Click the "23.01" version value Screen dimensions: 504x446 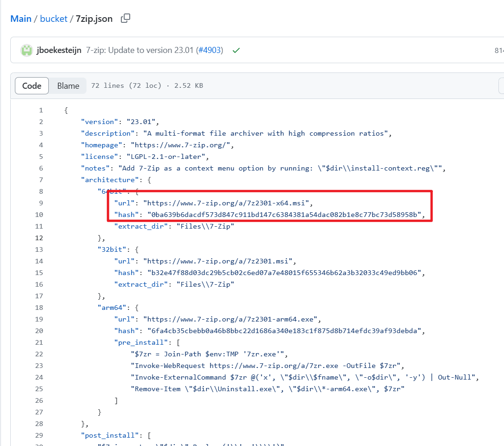(141, 122)
